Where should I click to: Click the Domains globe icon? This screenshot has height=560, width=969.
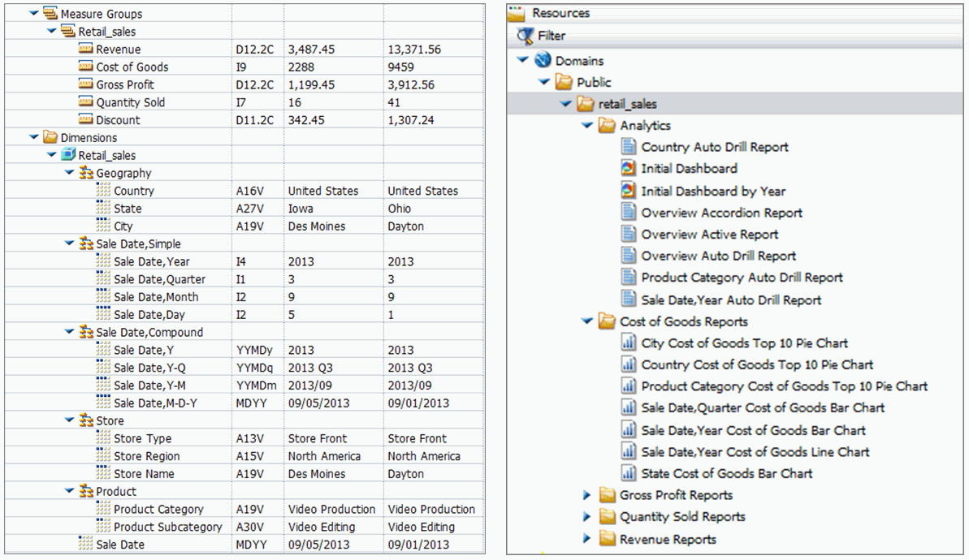pos(543,61)
